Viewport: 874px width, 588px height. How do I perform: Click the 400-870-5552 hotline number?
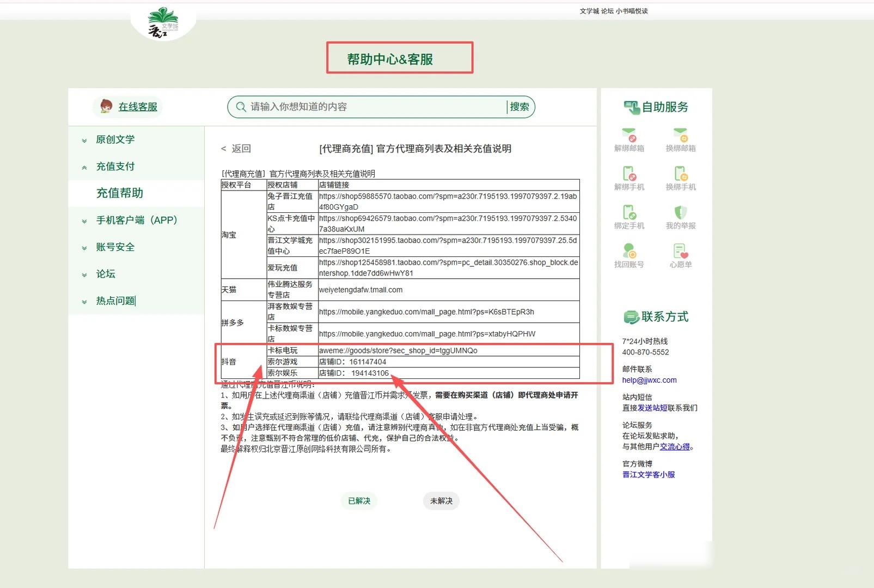[x=645, y=352]
